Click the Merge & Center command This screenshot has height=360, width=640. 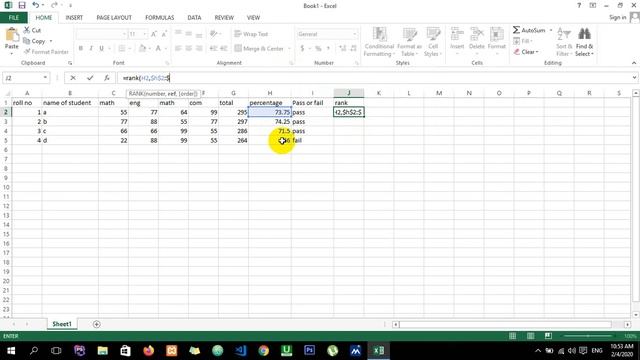click(259, 48)
